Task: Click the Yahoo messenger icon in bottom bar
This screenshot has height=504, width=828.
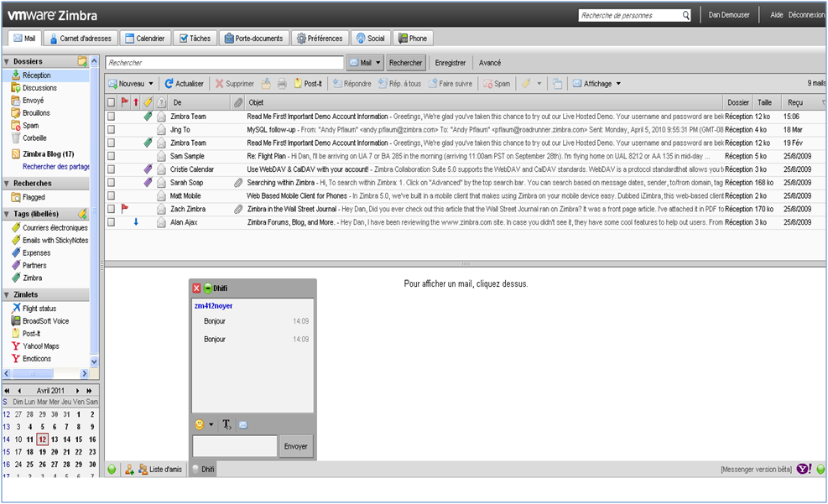Action: point(805,469)
